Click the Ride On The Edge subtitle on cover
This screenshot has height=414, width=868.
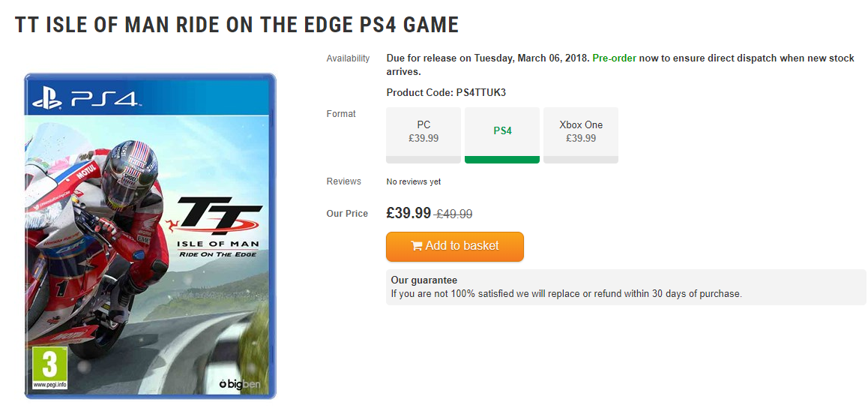[217, 254]
